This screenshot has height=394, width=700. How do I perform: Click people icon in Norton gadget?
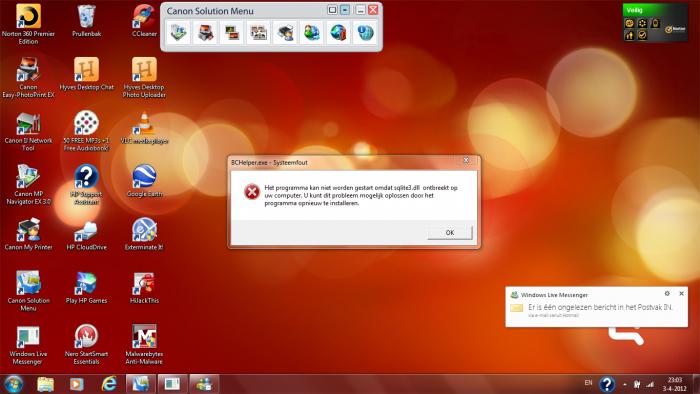tap(629, 35)
